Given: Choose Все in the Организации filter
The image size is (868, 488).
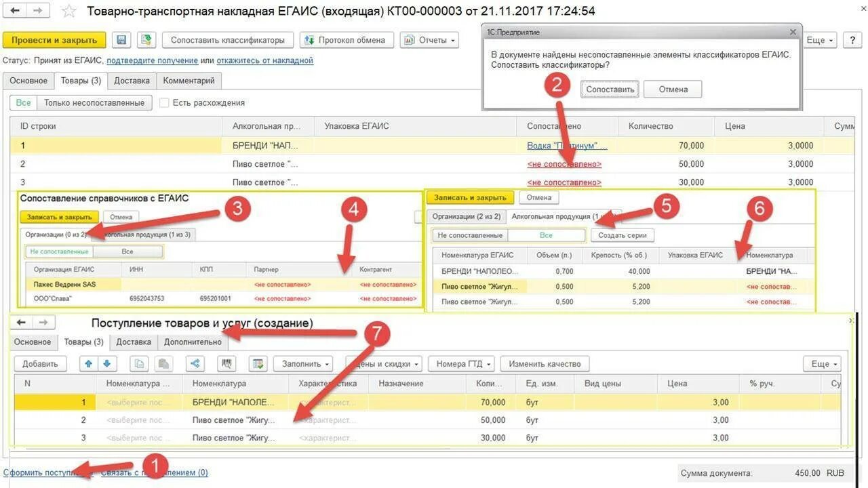Looking at the screenshot, I should click(127, 251).
